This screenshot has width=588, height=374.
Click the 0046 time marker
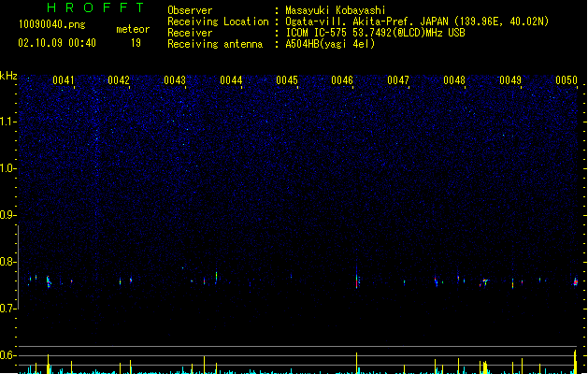[x=342, y=80]
